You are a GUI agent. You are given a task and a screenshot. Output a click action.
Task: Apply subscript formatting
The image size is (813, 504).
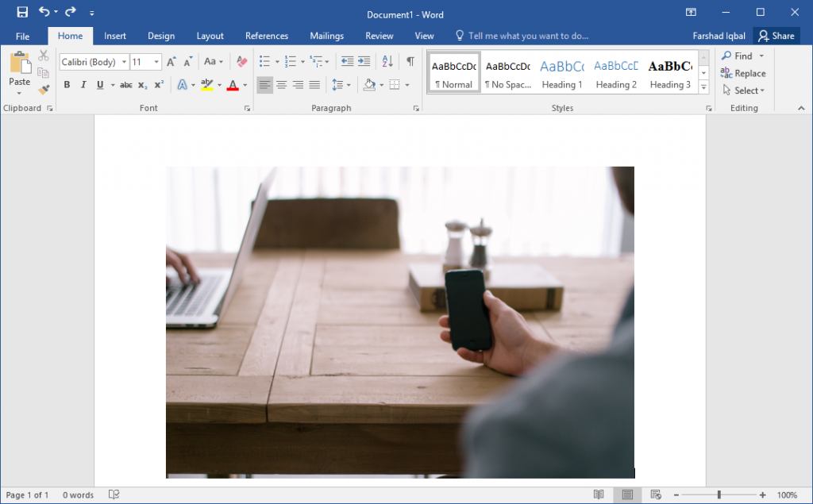pyautogui.click(x=141, y=84)
